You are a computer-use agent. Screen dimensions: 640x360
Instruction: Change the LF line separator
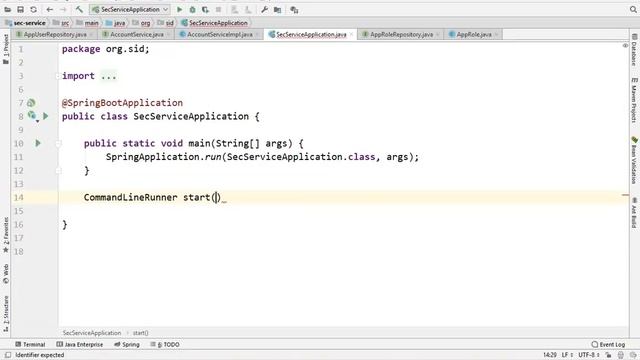coord(567,355)
